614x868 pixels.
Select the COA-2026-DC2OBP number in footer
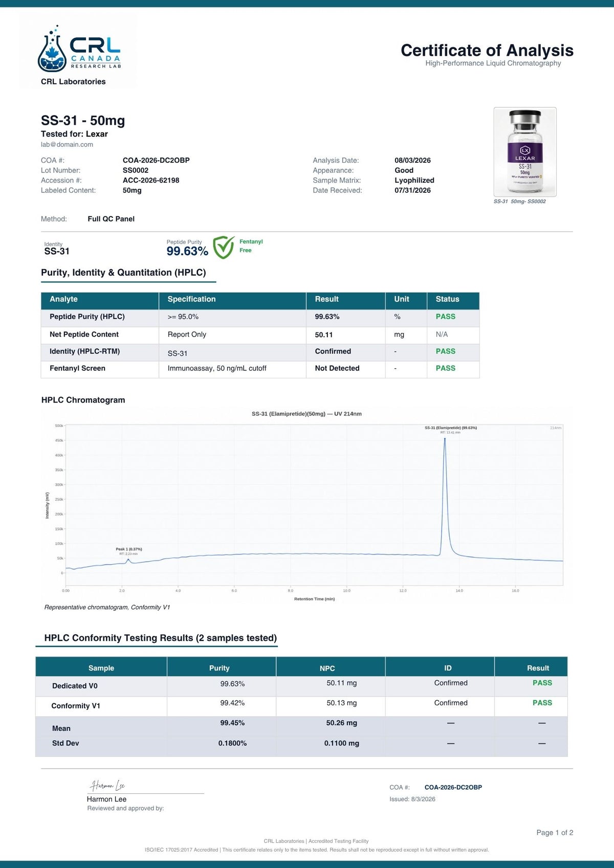click(453, 787)
